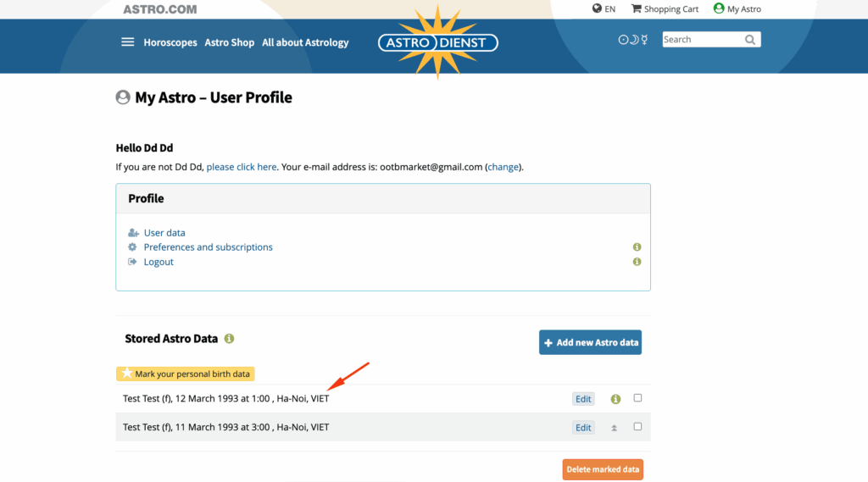Click the info icon next to Stored Astro Data
Screen dimensions: 868x482
click(229, 339)
